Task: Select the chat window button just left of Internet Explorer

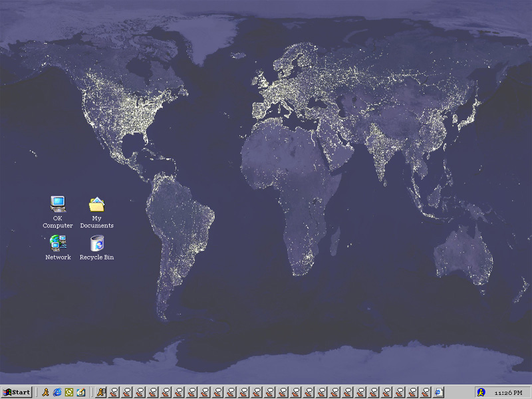Action: (426, 392)
